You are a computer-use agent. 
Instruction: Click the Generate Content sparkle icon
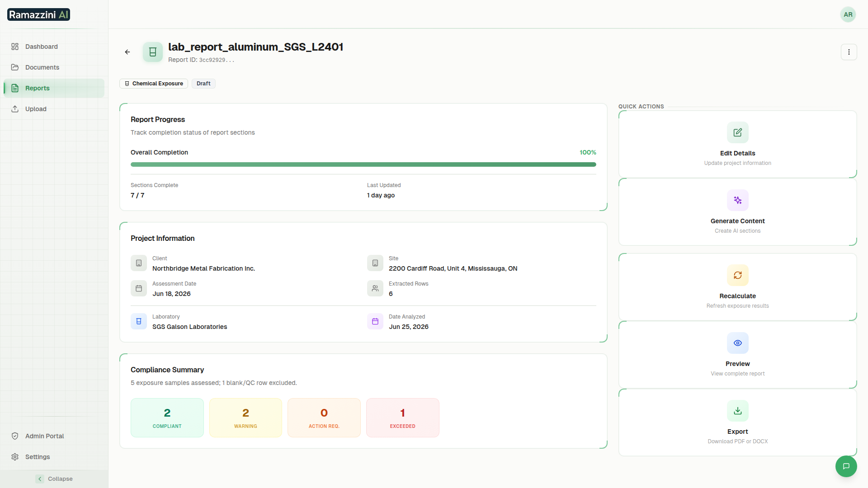click(737, 200)
